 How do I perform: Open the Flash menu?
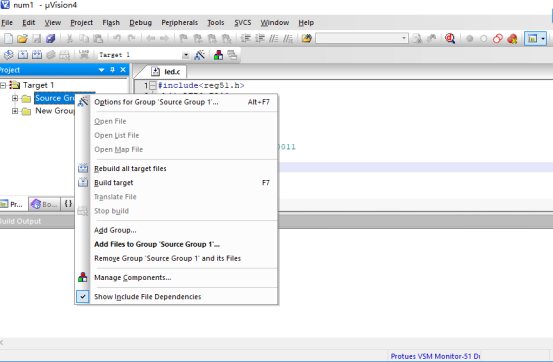[111, 23]
